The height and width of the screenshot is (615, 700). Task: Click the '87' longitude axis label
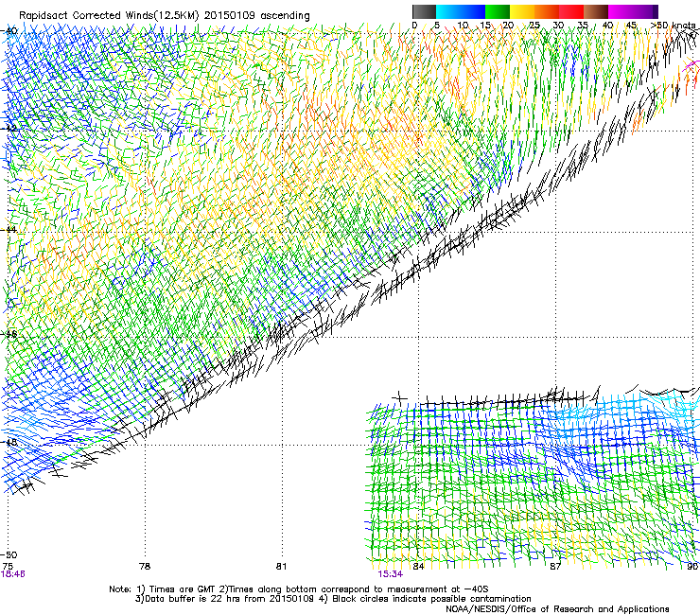pyautogui.click(x=555, y=566)
